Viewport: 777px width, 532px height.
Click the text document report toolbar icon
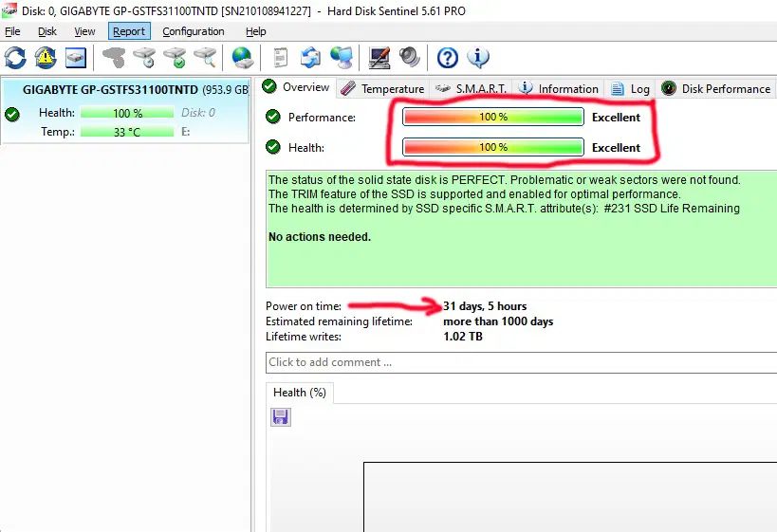[x=281, y=58]
